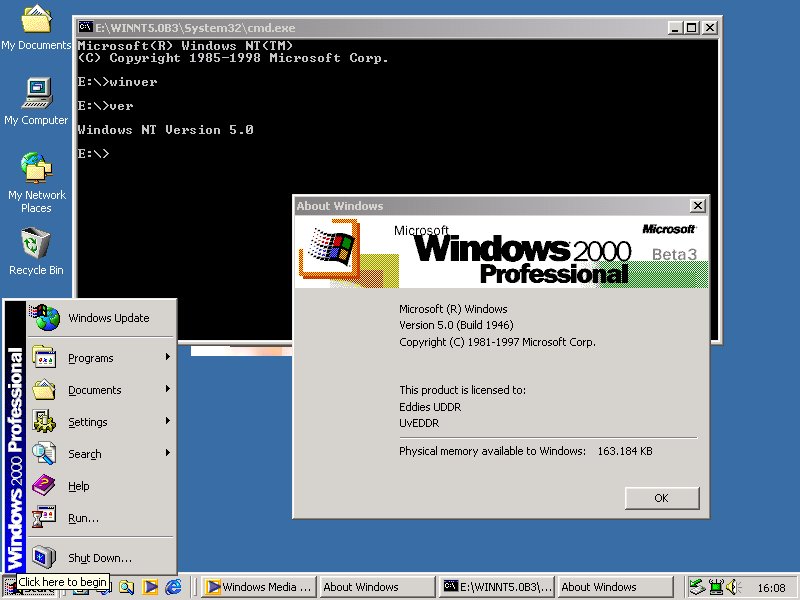Select Shut Down... in Start menu
Viewport: 800px width, 600px height.
(x=98, y=558)
